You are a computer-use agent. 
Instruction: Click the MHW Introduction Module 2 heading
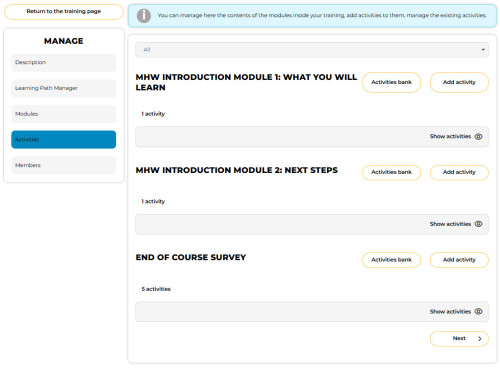pyautogui.click(x=236, y=170)
